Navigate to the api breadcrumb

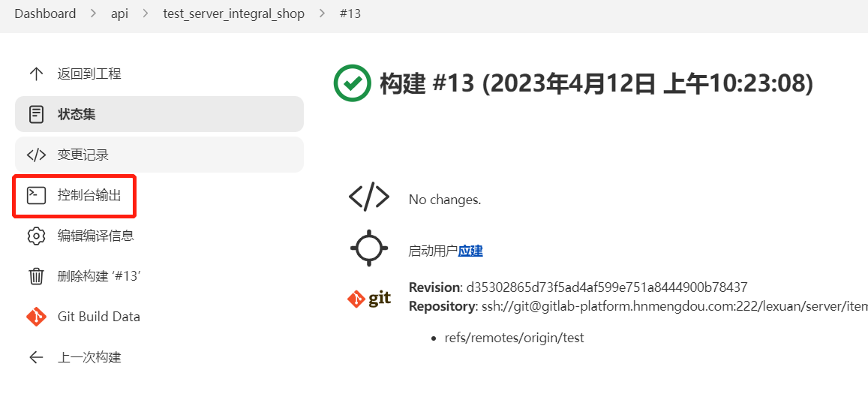pyautogui.click(x=119, y=14)
